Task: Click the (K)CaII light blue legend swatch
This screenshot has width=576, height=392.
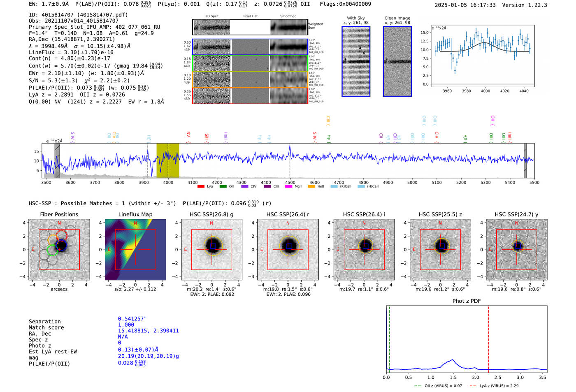Action: (x=334, y=187)
